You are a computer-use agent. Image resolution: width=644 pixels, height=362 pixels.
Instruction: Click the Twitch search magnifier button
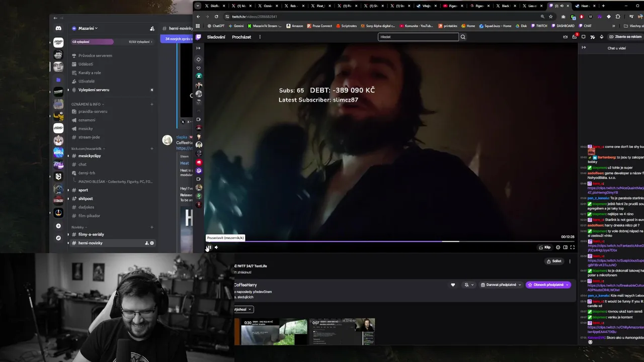click(463, 37)
